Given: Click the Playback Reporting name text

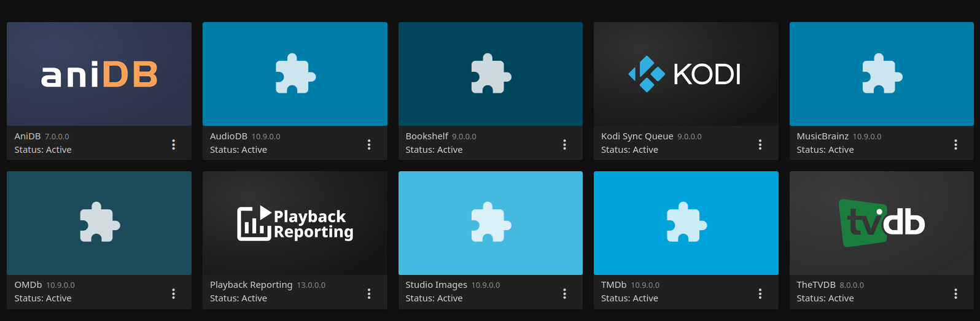Looking at the screenshot, I should [251, 285].
